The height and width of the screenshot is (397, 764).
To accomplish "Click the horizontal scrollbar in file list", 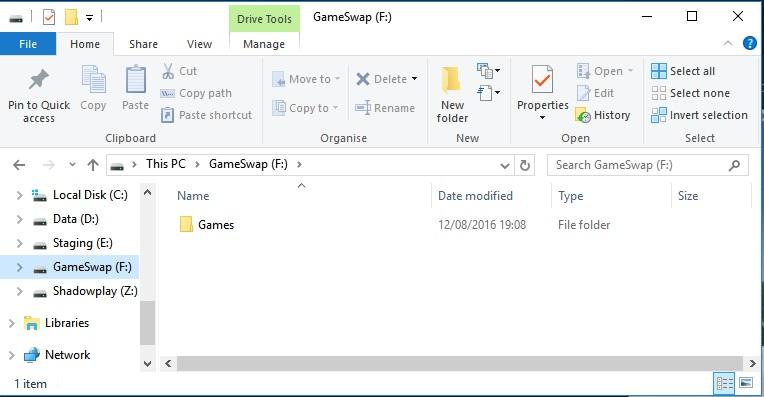I will click(459, 363).
